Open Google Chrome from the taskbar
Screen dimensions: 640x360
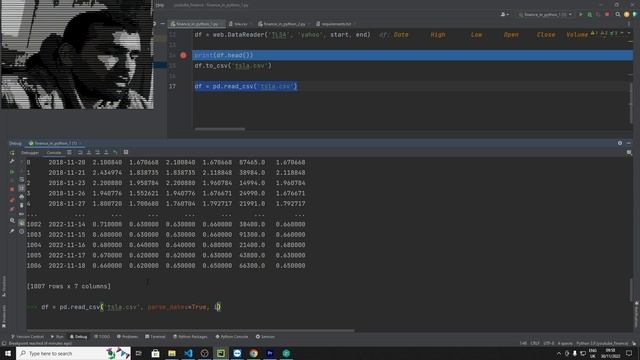tap(253, 353)
